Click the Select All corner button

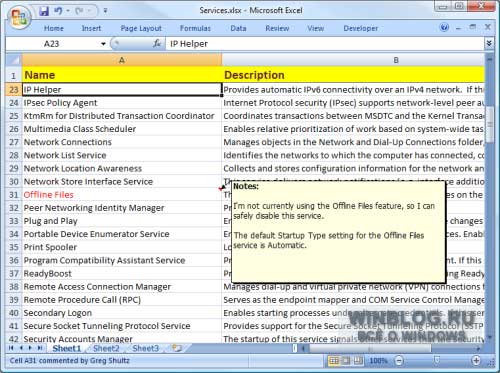pos(14,60)
